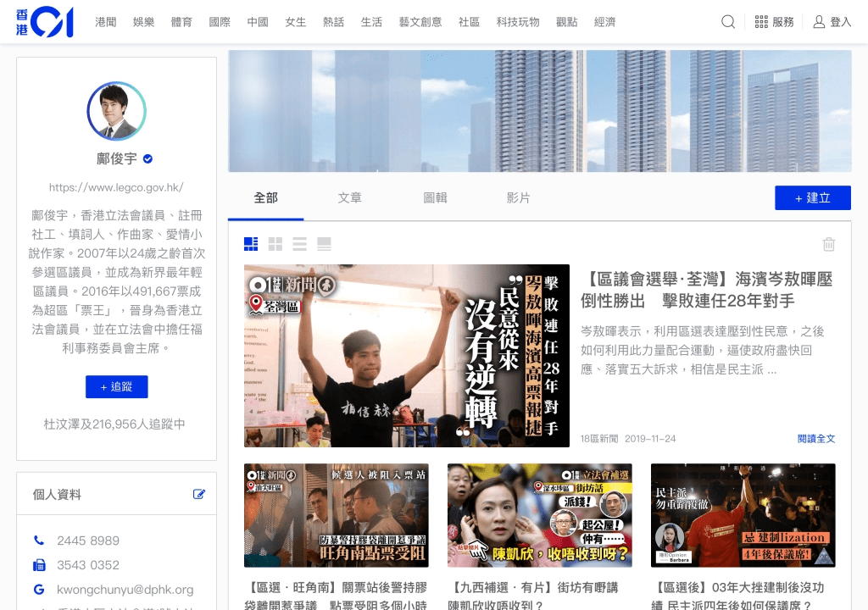Open the 女生 category

296,22
